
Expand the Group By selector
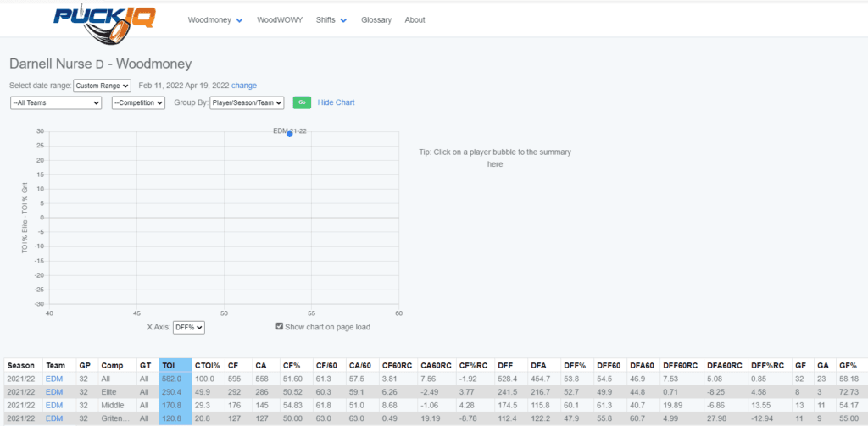[x=247, y=102]
